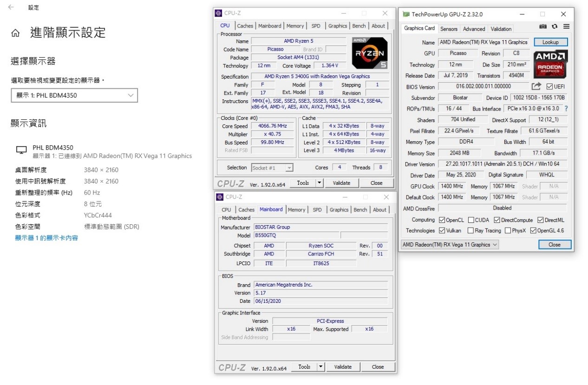Open Graphics tab in CPU-Z Mainboard window
Image resolution: width=588 pixels, height=385 pixels.
coord(339,210)
